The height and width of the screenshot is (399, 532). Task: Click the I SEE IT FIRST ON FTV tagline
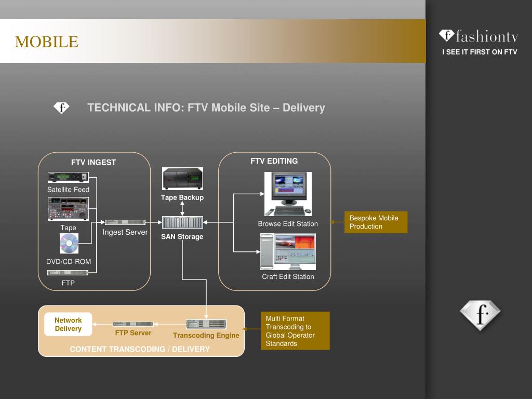pos(480,52)
